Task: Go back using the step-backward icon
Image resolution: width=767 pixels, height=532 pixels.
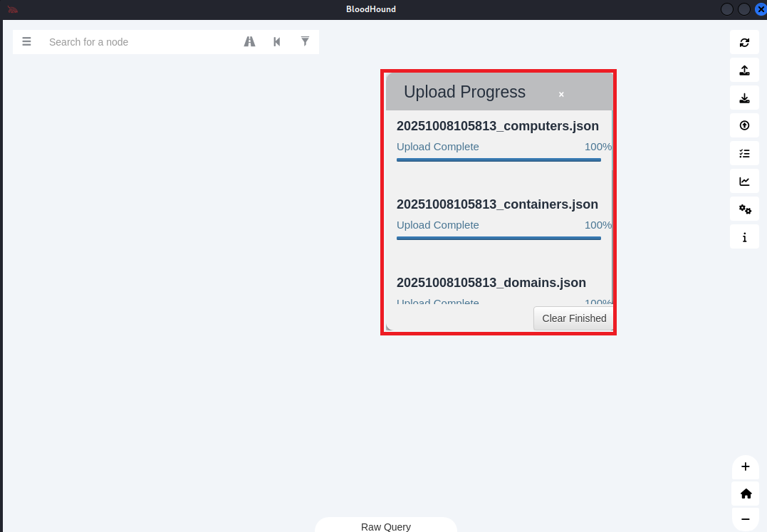Action: point(277,41)
